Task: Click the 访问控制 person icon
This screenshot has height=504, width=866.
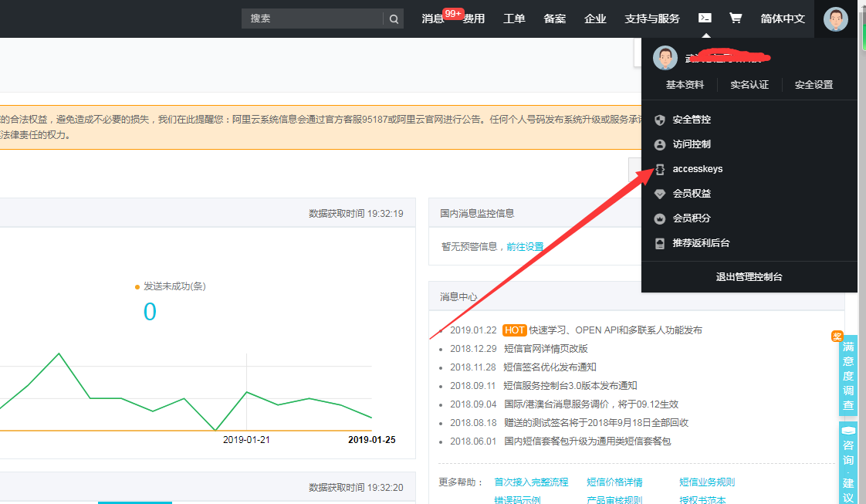Action: [x=659, y=144]
